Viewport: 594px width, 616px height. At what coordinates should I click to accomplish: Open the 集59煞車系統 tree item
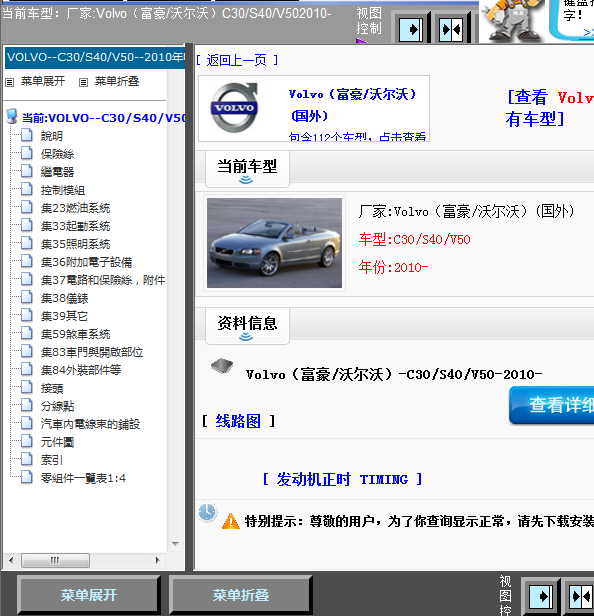[75, 334]
